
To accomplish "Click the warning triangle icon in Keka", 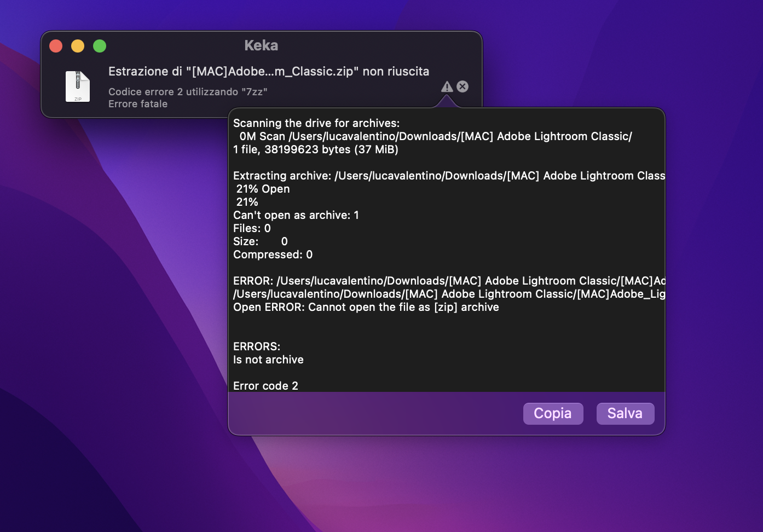I will pos(447,86).
